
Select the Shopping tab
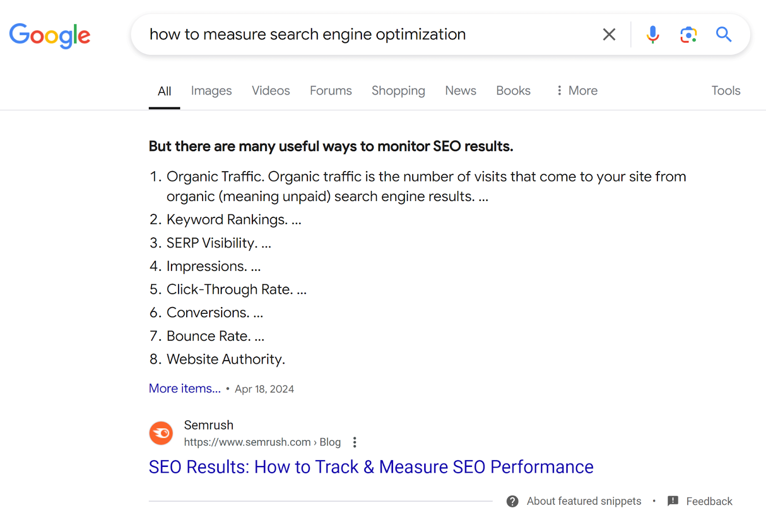[x=398, y=90]
